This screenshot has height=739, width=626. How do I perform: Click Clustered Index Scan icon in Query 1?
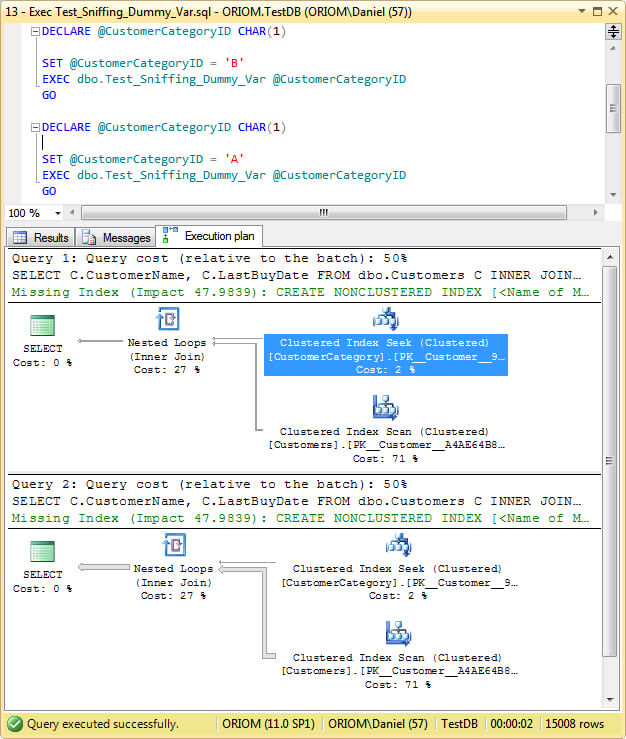coord(385,407)
